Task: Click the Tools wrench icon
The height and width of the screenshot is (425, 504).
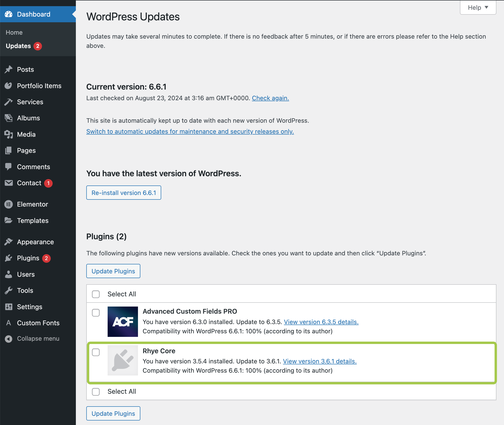Action: (x=9, y=290)
